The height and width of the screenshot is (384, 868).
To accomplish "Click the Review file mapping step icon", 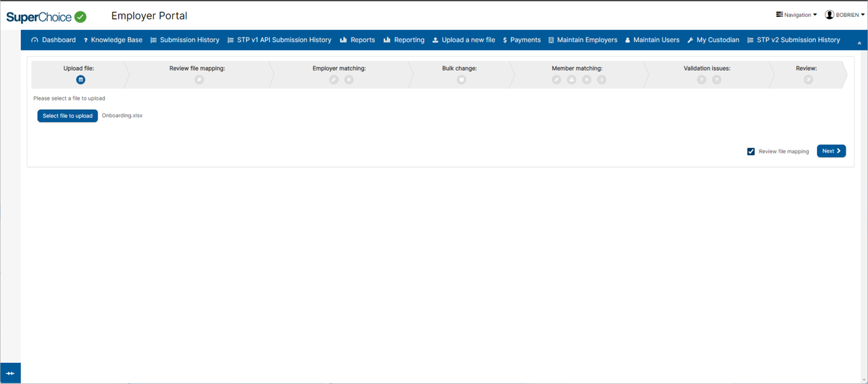I will pos(199,79).
